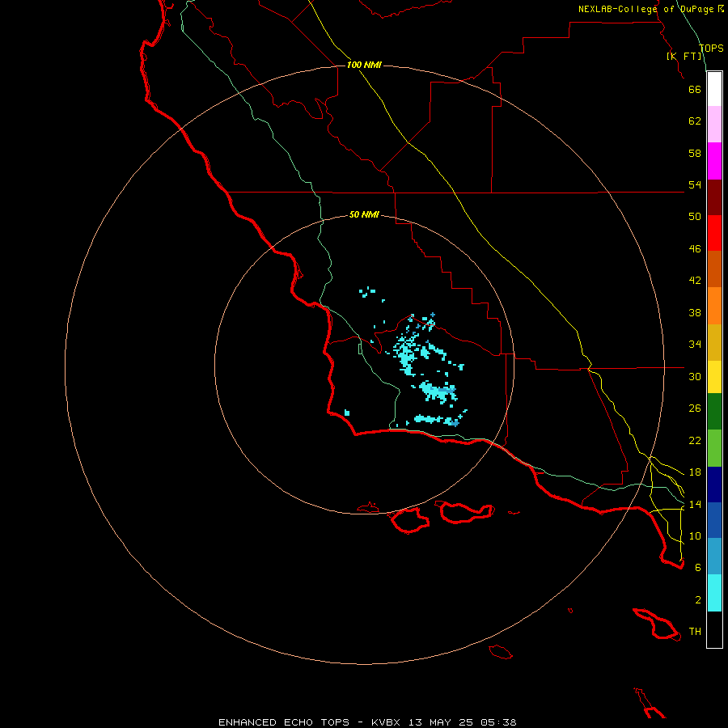Image resolution: width=728 pixels, height=728 pixels.
Task: Click the "30" legend value
Action: click(695, 376)
